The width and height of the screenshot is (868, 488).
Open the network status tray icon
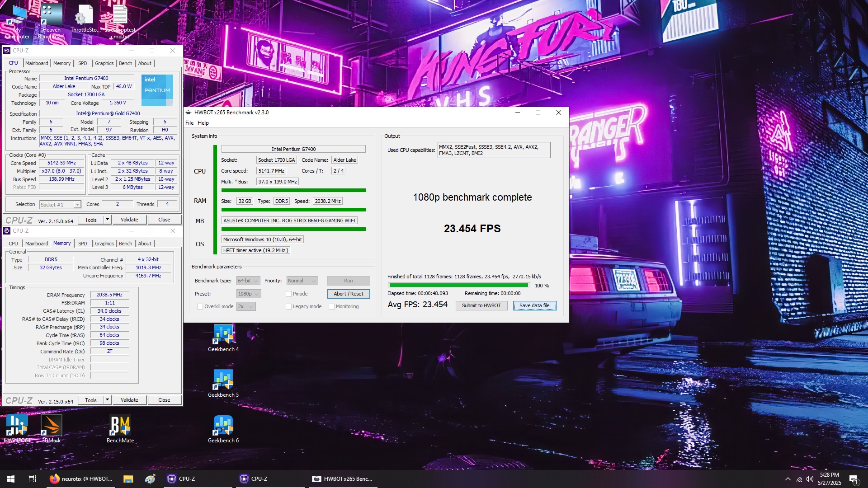click(x=799, y=479)
